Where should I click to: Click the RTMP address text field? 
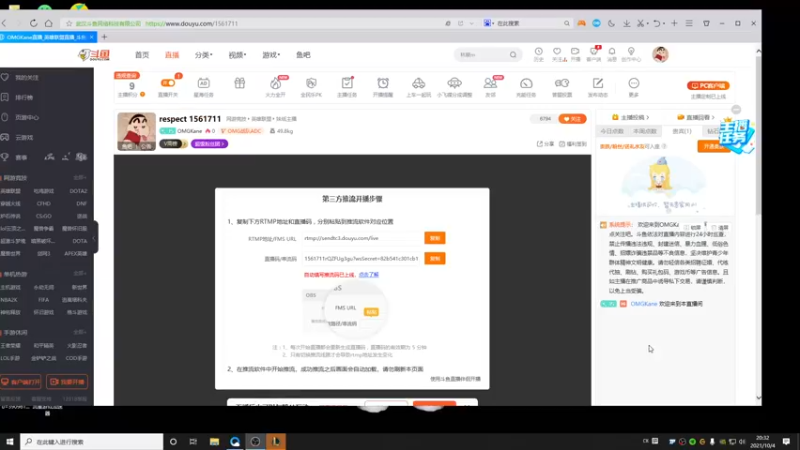pos(362,238)
